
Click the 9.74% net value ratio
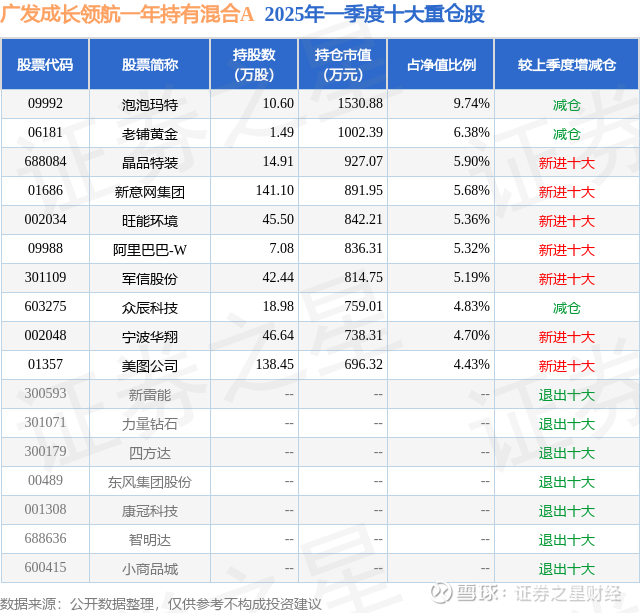point(471,104)
